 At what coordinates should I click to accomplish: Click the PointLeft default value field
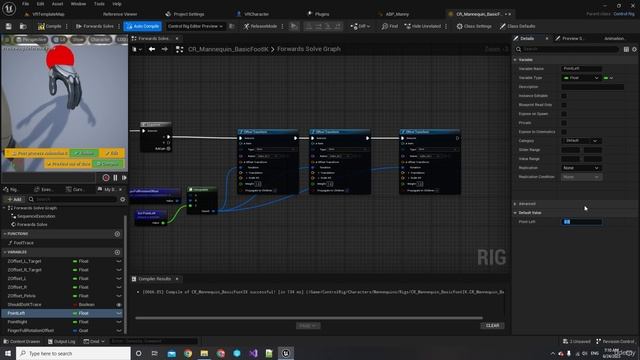(x=581, y=222)
